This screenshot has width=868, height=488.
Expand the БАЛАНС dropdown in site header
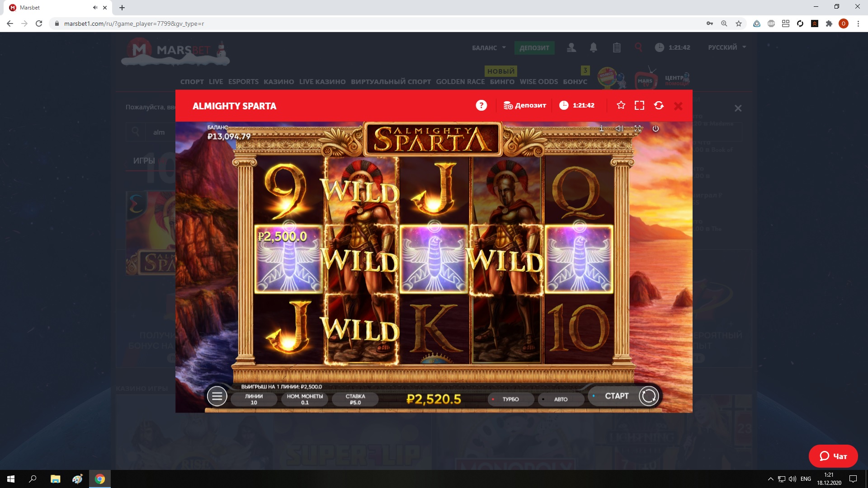[489, 47]
